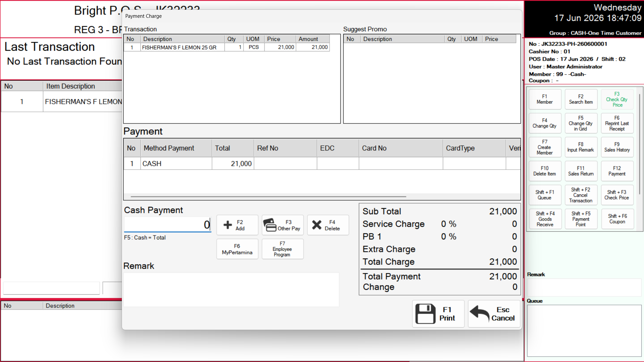Select the CASH payment row
The height and width of the screenshot is (362, 644).
[x=322, y=164]
